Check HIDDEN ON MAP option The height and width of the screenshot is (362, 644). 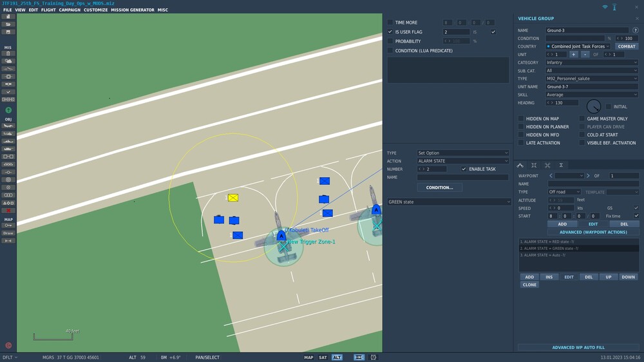521,119
